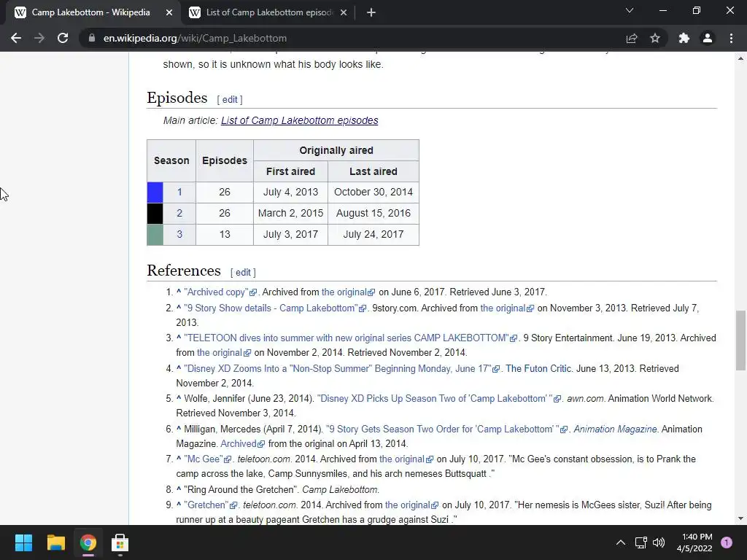747x560 pixels.
Task: Expand the tab search chevron
Action: point(630,10)
